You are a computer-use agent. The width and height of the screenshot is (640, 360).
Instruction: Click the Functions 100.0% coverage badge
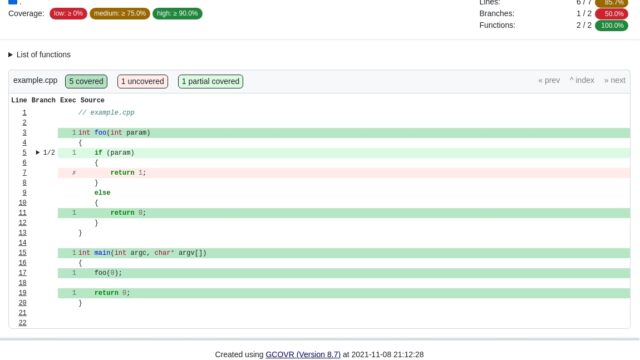pyautogui.click(x=611, y=25)
